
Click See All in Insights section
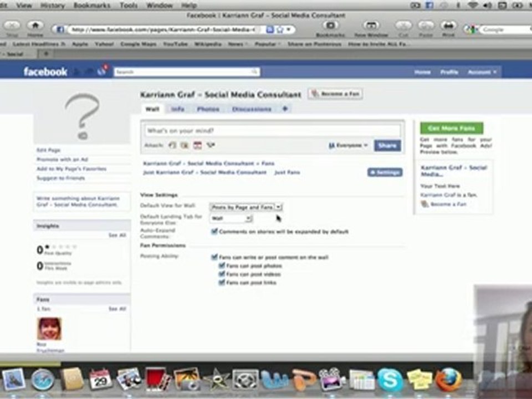coord(117,235)
